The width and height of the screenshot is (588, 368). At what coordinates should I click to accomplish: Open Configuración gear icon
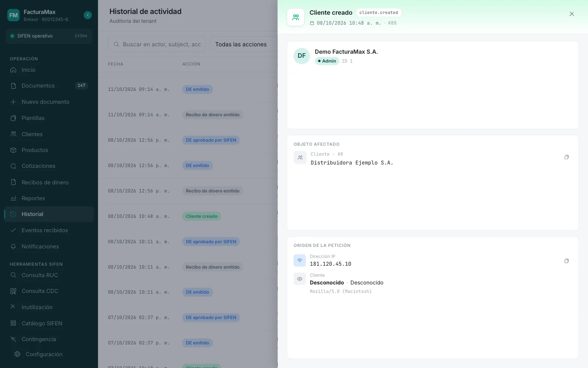(x=17, y=354)
